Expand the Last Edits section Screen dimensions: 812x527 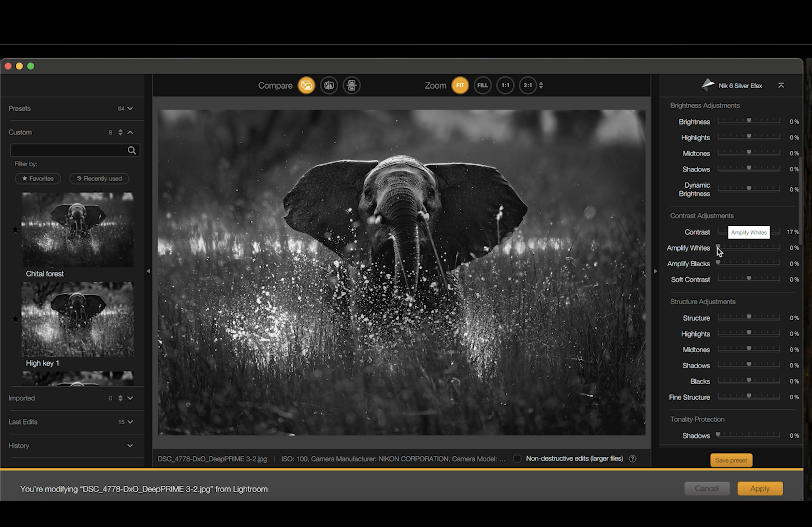click(x=130, y=422)
